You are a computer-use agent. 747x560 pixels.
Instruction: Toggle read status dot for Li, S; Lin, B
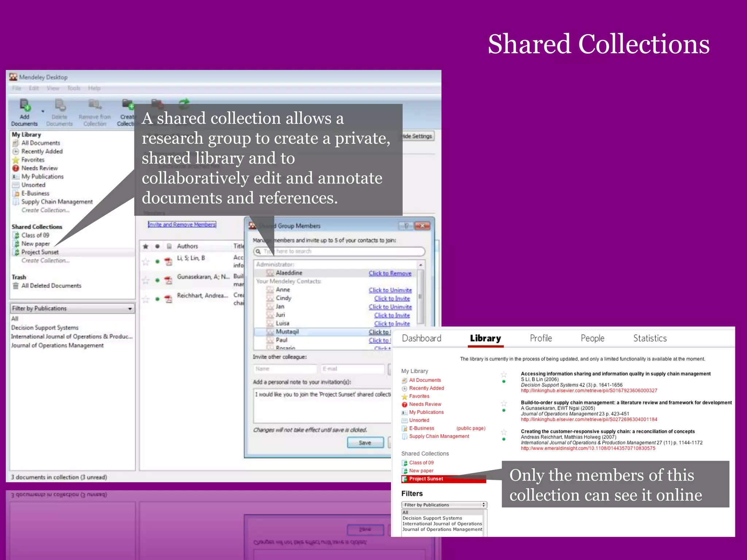point(157,261)
